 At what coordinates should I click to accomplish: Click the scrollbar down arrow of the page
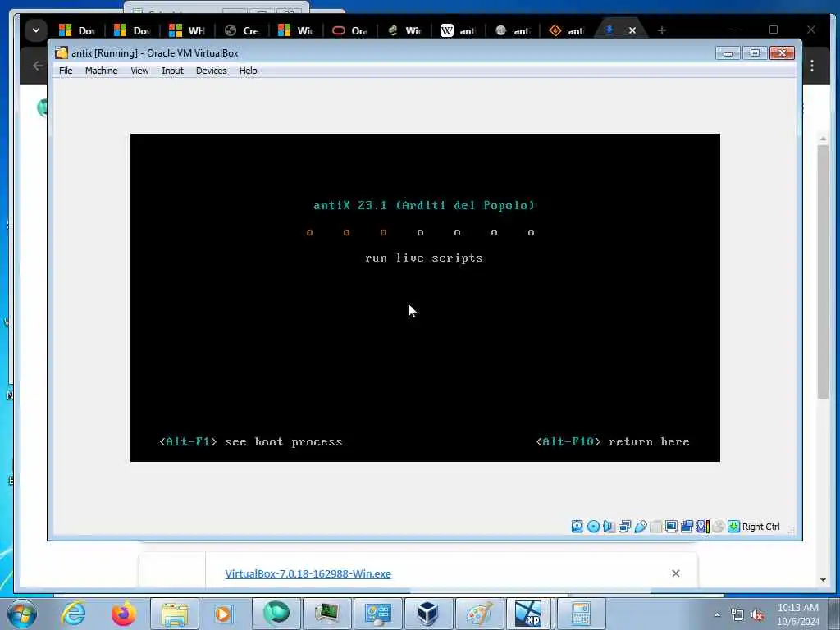click(823, 580)
